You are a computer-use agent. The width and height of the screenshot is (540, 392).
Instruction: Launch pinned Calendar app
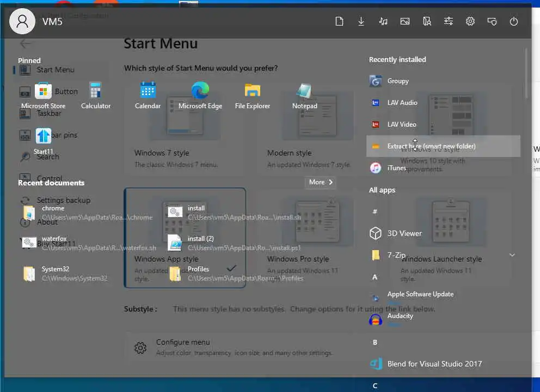coord(148,96)
